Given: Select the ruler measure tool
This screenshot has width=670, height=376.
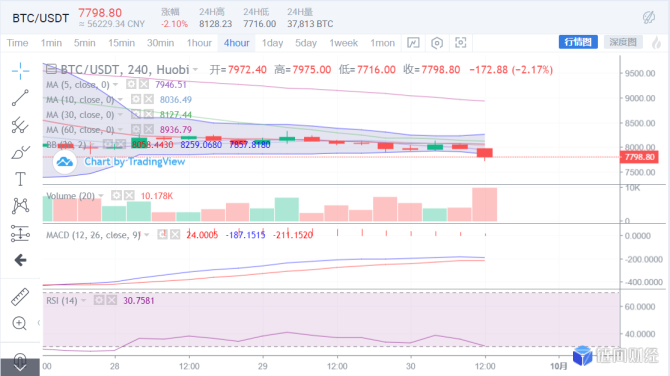Looking at the screenshot, I should [20, 297].
